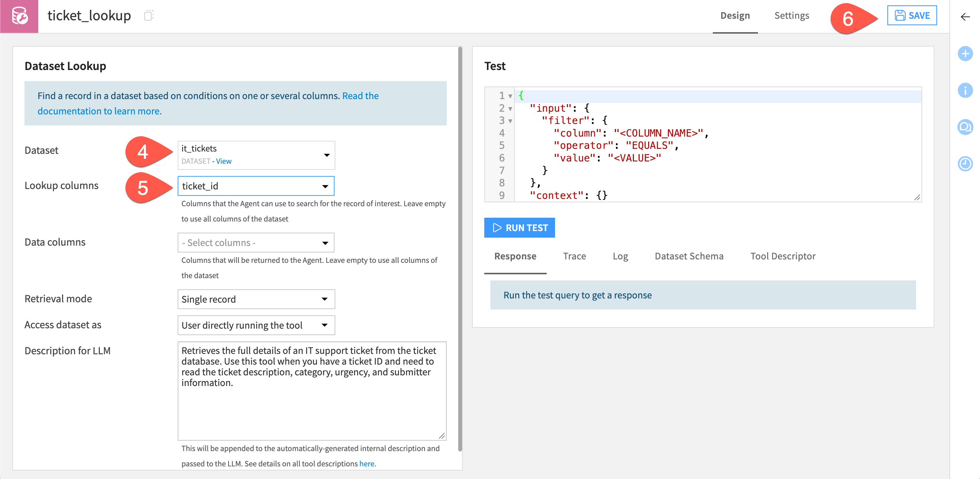Click the Dataset Lookup panel vertical scrollbar
This screenshot has width=980, height=479.
click(460, 249)
